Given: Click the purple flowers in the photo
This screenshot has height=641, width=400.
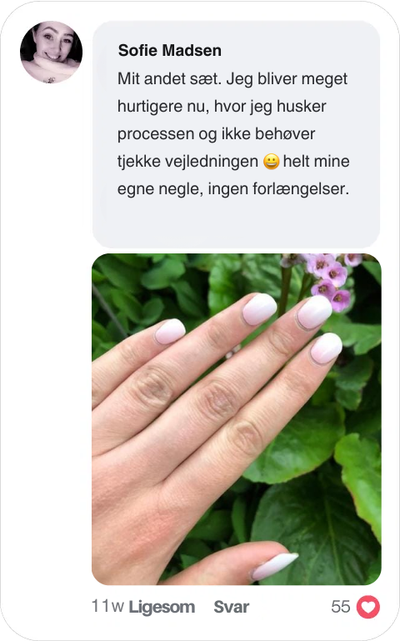Looking at the screenshot, I should click(327, 278).
